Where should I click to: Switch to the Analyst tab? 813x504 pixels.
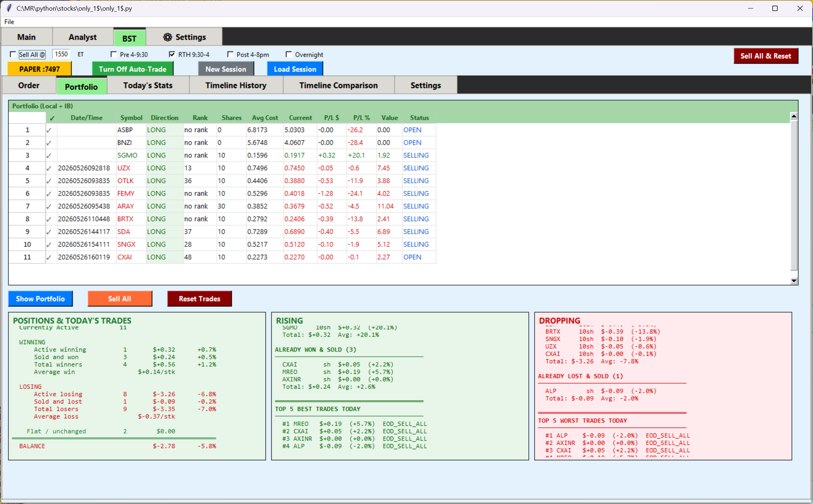click(83, 37)
